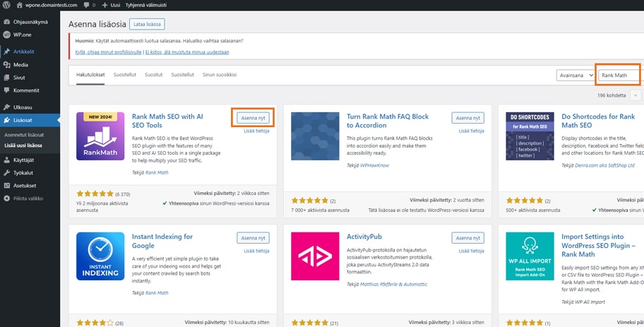Image resolution: width=644 pixels, height=327 pixels.
Task: Install Instant Indexing for Google plugin
Action: pos(253,238)
